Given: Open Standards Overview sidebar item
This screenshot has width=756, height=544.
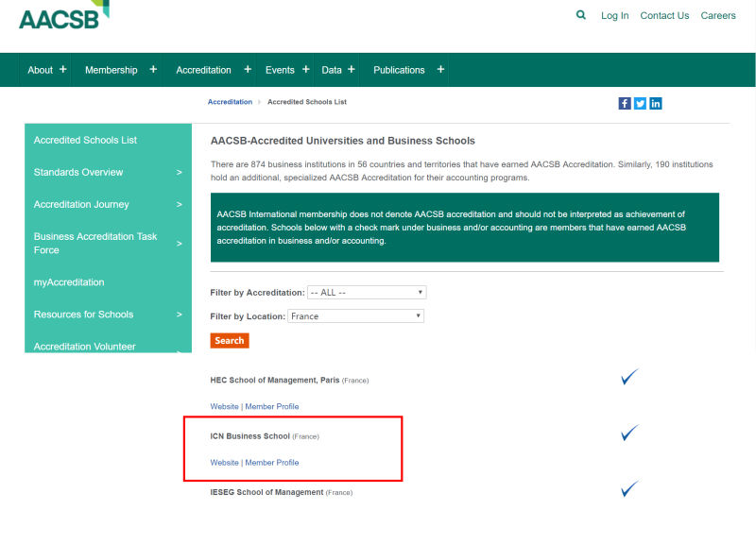Looking at the screenshot, I should coord(78,172).
